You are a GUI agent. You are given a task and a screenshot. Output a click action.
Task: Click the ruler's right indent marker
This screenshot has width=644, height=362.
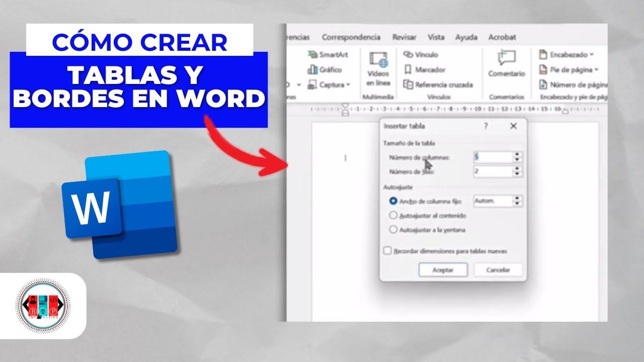coord(565,111)
